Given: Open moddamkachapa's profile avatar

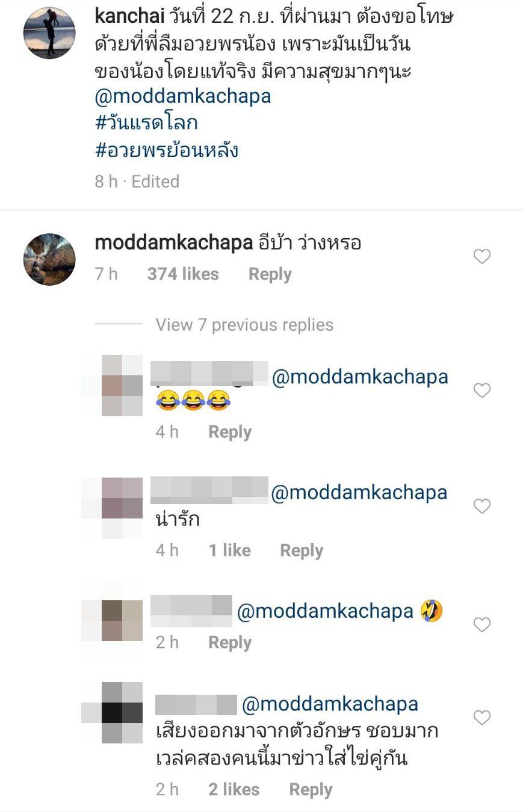Looking at the screenshot, I should coord(49,259).
